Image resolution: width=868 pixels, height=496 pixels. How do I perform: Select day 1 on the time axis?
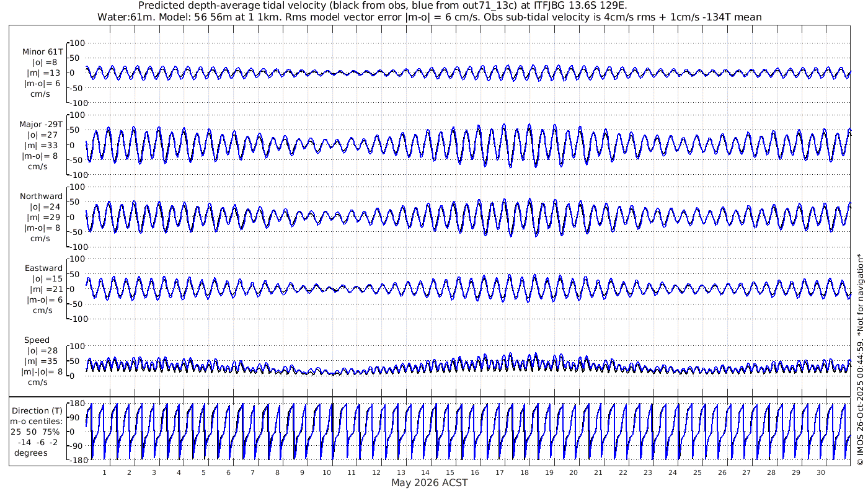point(105,472)
